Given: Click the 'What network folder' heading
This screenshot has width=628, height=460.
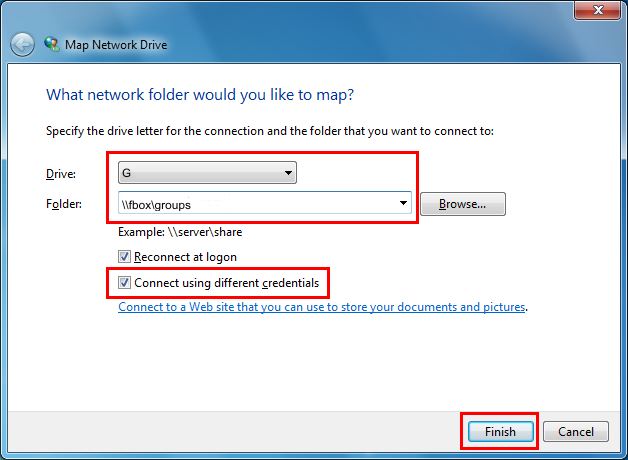Looking at the screenshot, I should 201,95.
